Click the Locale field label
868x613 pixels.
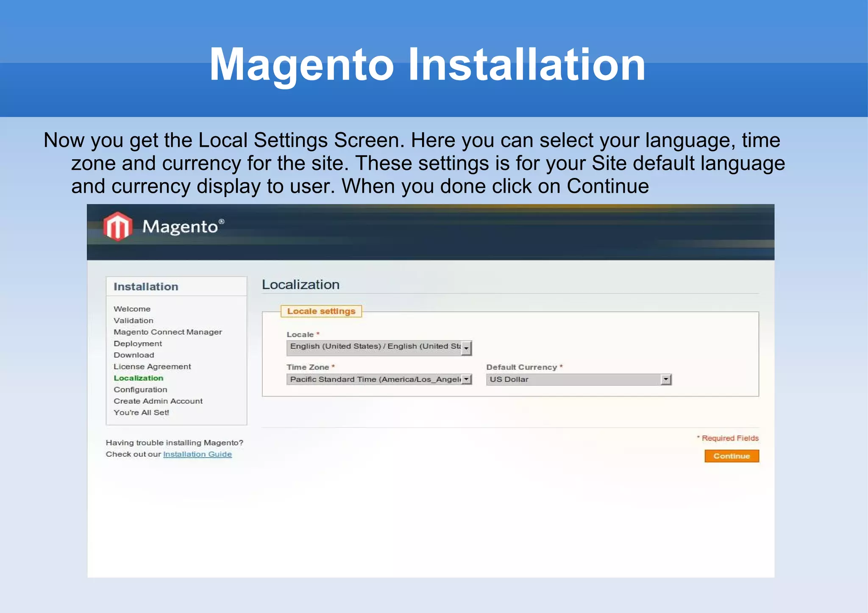[303, 334]
